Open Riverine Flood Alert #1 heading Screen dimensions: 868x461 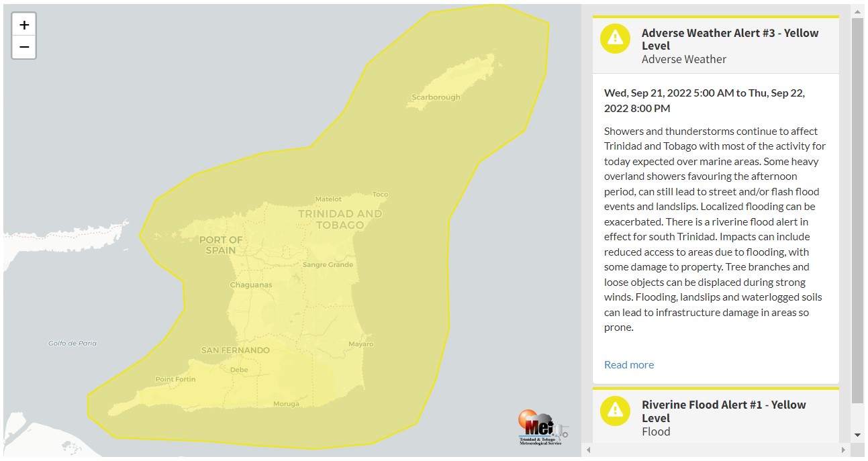(724, 411)
